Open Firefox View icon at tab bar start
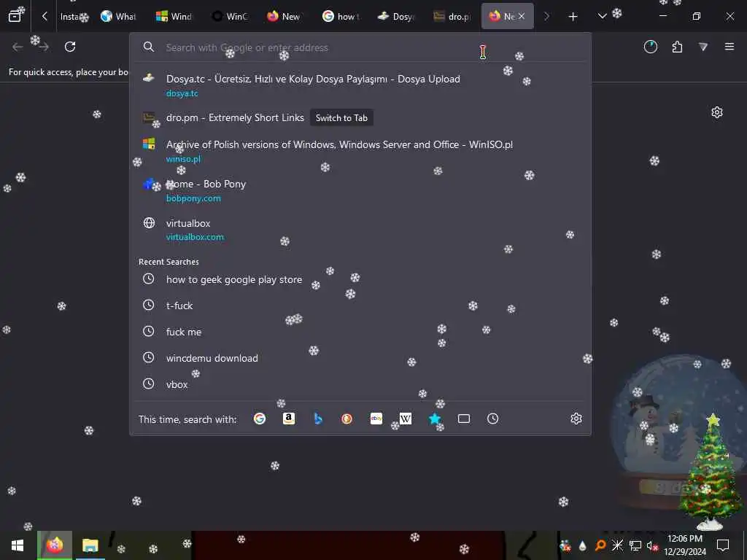This screenshot has height=560, width=747. click(15, 16)
